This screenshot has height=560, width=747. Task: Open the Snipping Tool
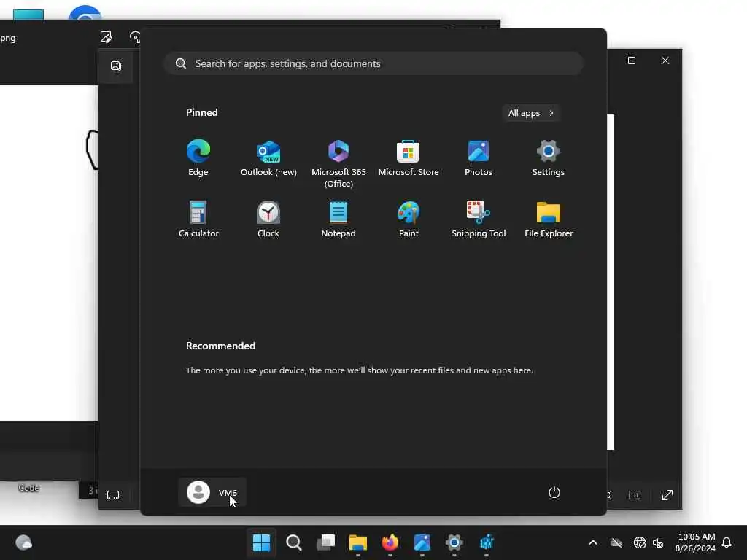479,219
